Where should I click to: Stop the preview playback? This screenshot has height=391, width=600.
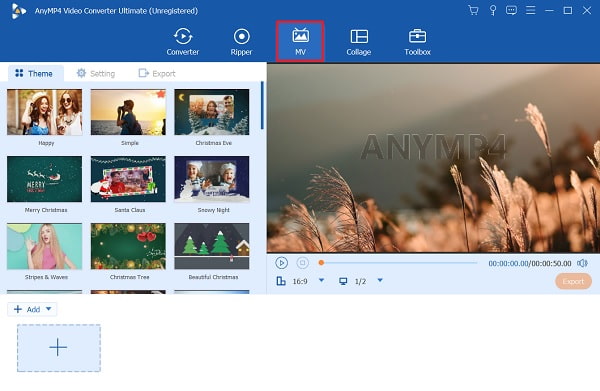pos(302,263)
